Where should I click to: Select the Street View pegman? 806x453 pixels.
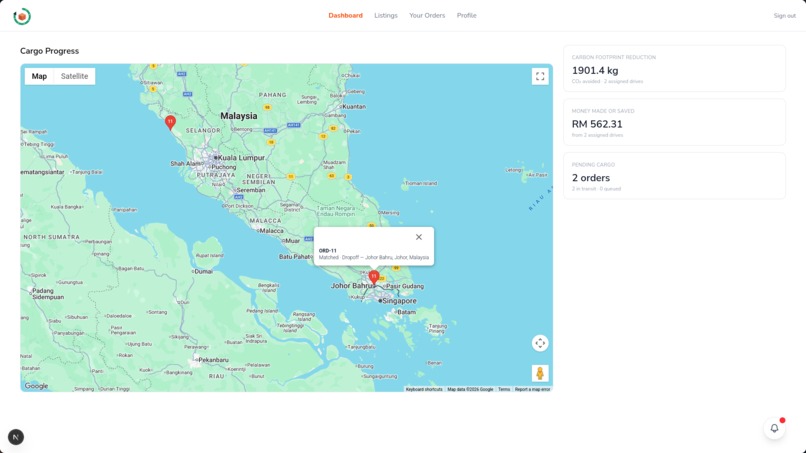[540, 373]
